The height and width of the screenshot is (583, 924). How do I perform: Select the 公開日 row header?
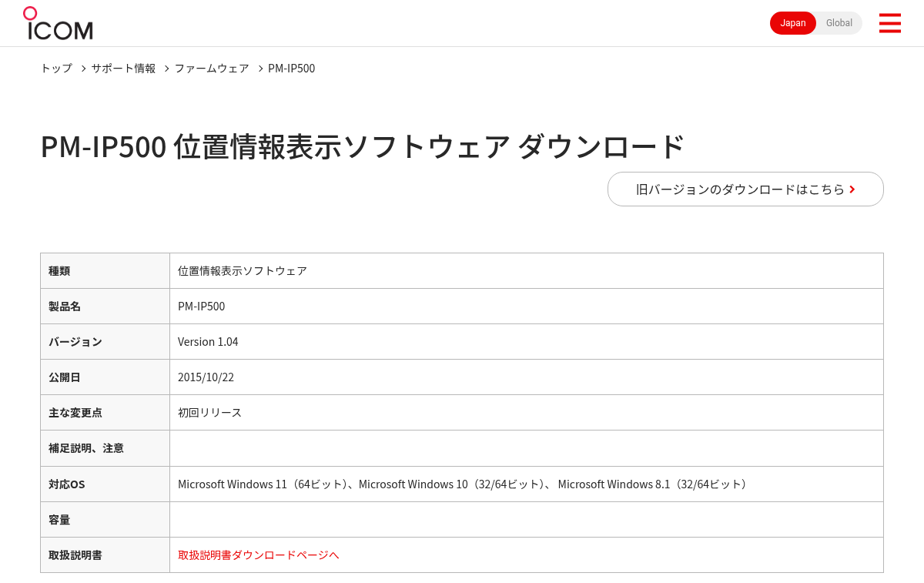point(105,377)
